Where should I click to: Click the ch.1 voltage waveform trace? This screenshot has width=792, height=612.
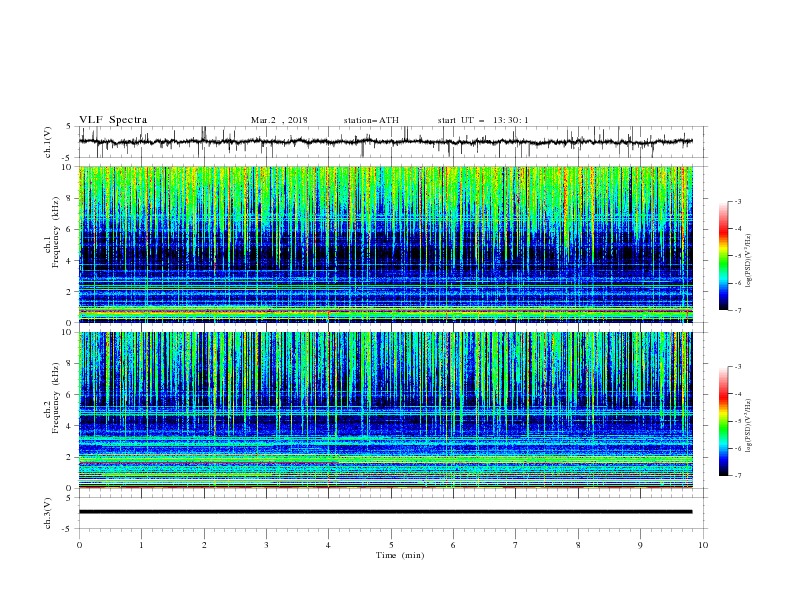tap(385, 142)
